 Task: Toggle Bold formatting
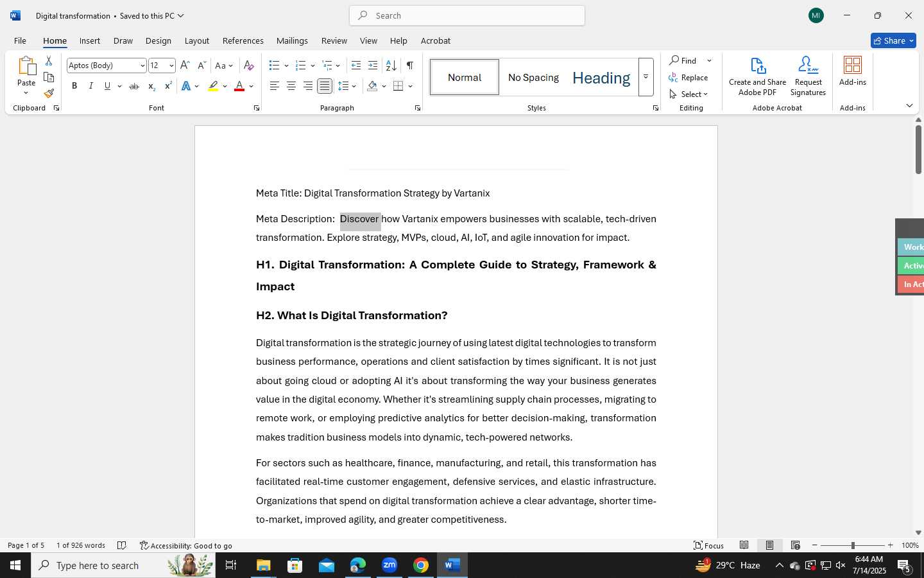click(x=74, y=86)
